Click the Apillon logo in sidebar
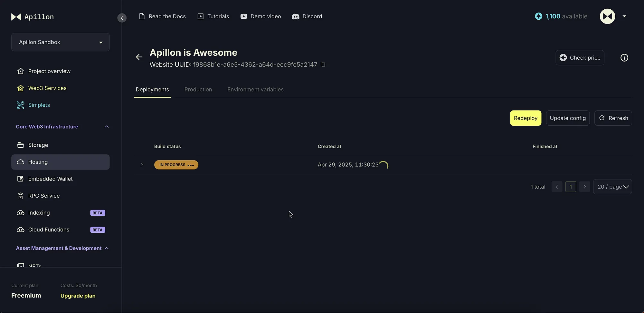The width and height of the screenshot is (644, 313). pyautogui.click(x=32, y=17)
